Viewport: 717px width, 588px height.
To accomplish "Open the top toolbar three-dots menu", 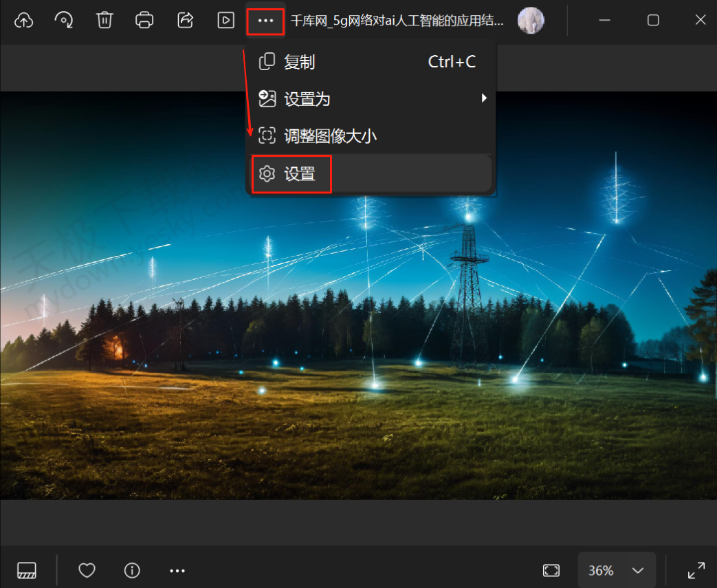I will [265, 21].
